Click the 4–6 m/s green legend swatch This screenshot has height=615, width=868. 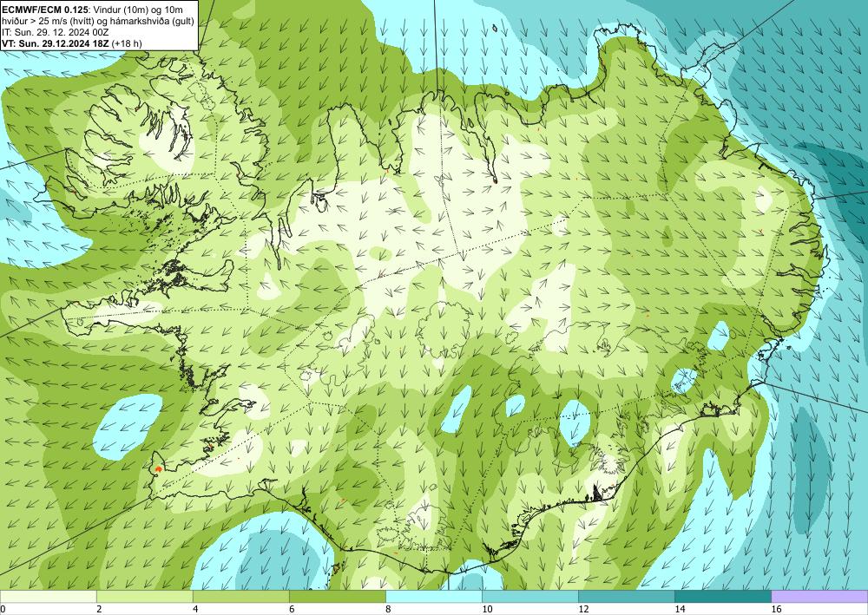240,597
